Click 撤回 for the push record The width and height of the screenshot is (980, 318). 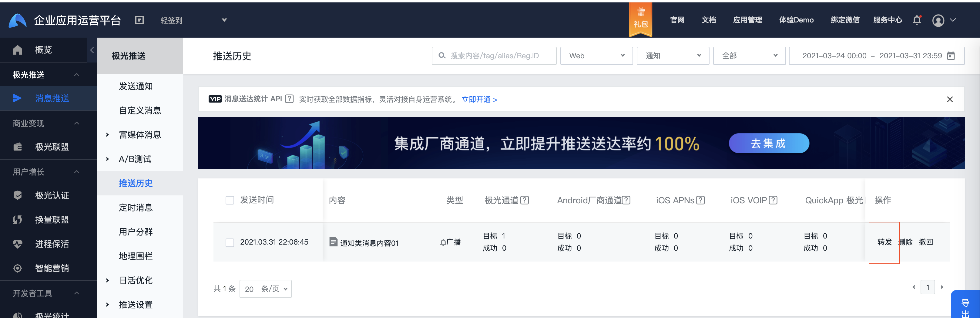(x=926, y=242)
